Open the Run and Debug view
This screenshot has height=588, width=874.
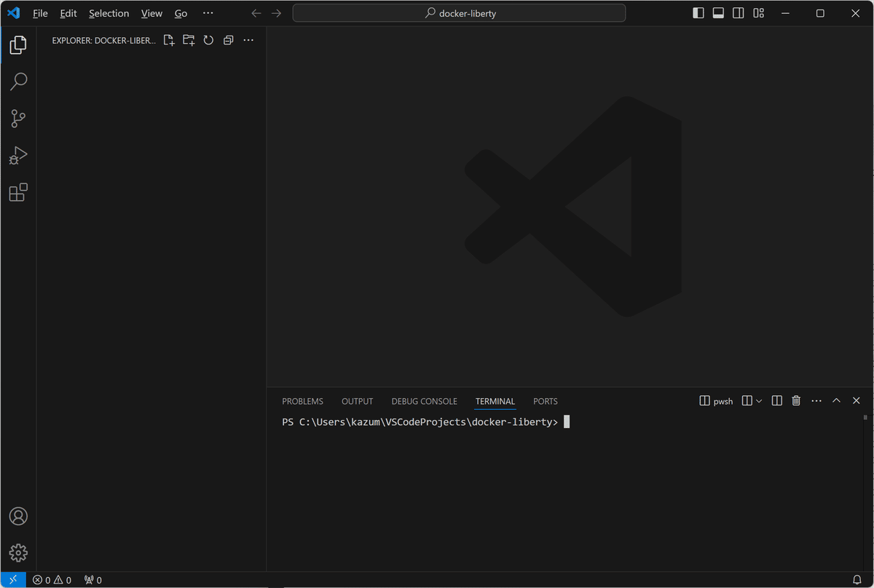[x=18, y=156]
